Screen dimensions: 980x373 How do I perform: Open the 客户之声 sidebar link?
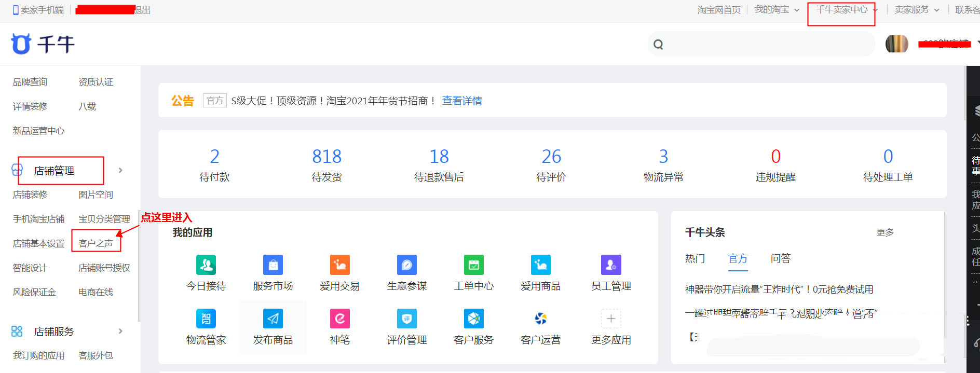click(96, 243)
